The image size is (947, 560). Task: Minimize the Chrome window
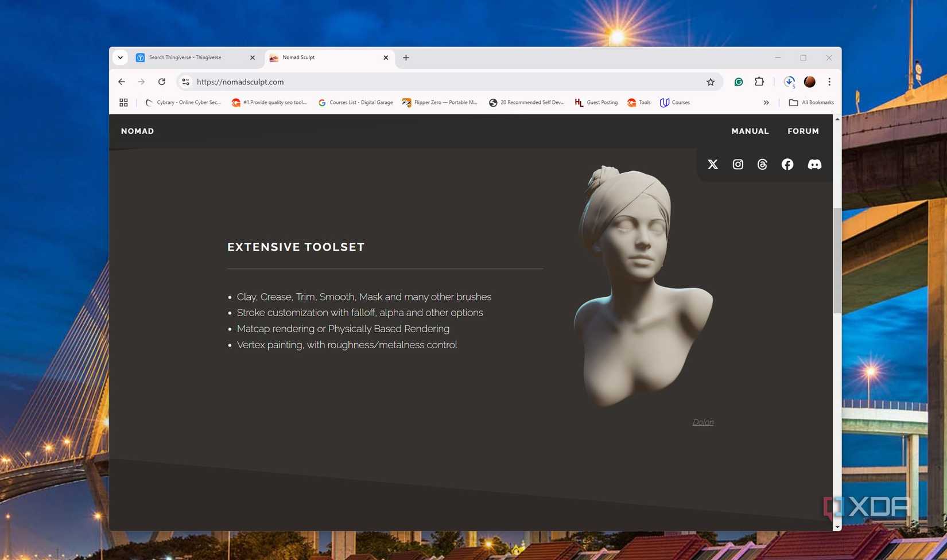pyautogui.click(x=778, y=57)
